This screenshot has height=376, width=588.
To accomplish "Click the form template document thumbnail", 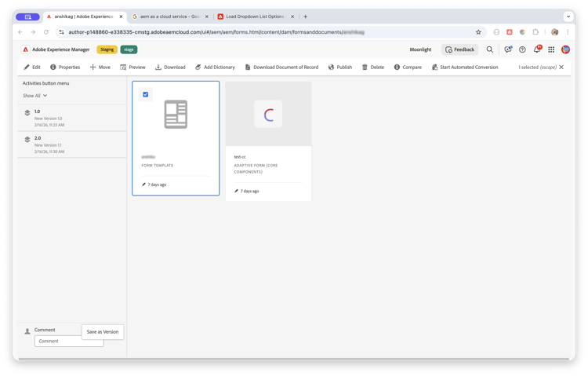I will (x=176, y=114).
